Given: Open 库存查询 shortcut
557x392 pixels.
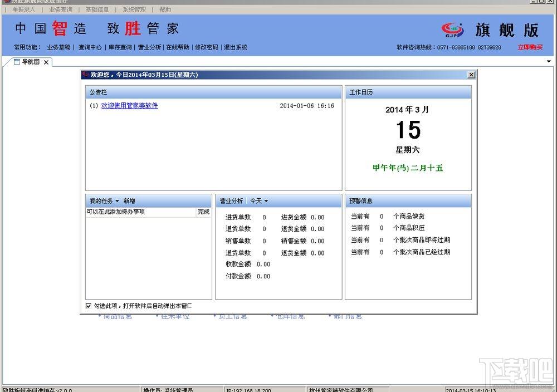Looking at the screenshot, I should coord(120,47).
